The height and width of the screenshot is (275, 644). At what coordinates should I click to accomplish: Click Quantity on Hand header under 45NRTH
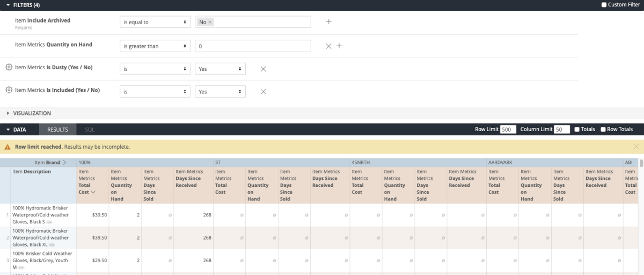coord(398,185)
